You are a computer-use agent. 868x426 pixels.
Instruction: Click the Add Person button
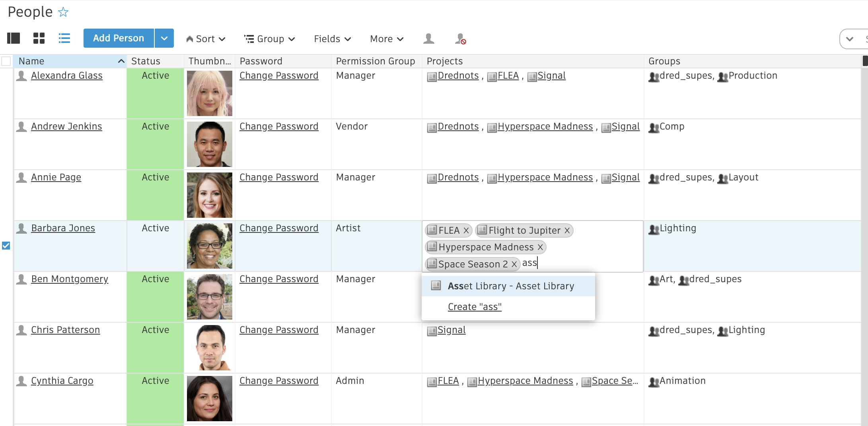pyautogui.click(x=119, y=38)
